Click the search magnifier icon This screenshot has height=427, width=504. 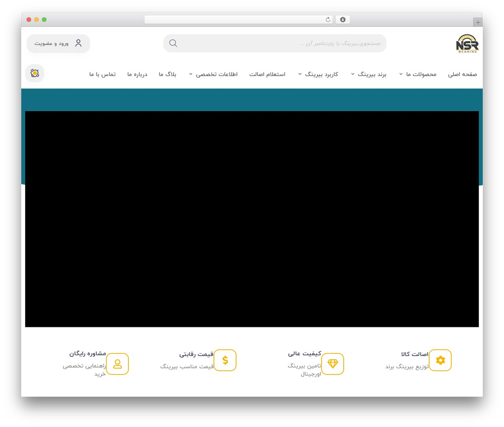coord(173,43)
